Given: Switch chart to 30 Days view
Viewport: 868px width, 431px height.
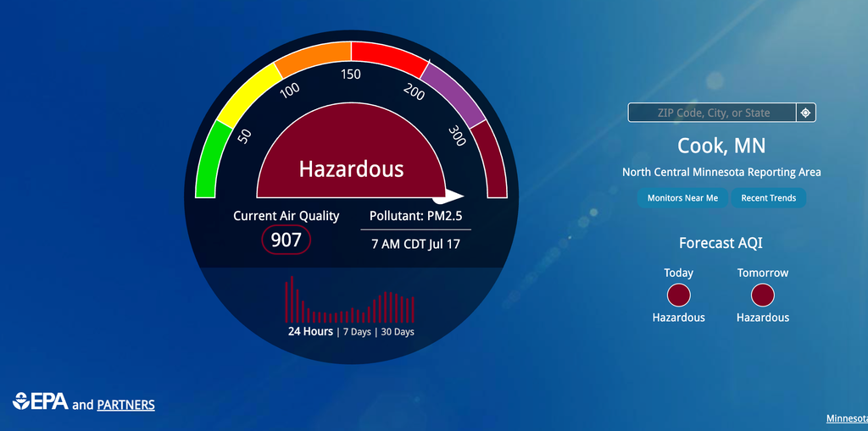Looking at the screenshot, I should [x=398, y=332].
